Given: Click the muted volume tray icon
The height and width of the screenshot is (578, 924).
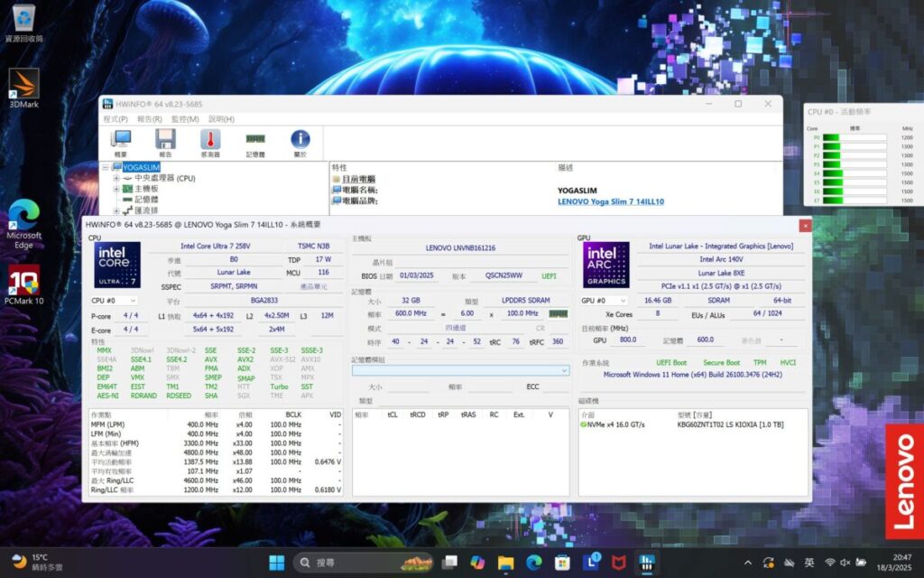Looking at the screenshot, I should tap(845, 563).
